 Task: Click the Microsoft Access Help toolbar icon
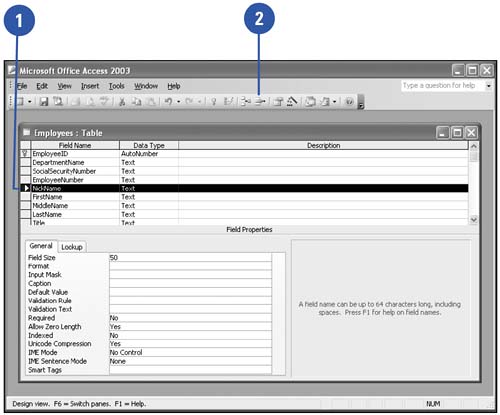point(349,101)
